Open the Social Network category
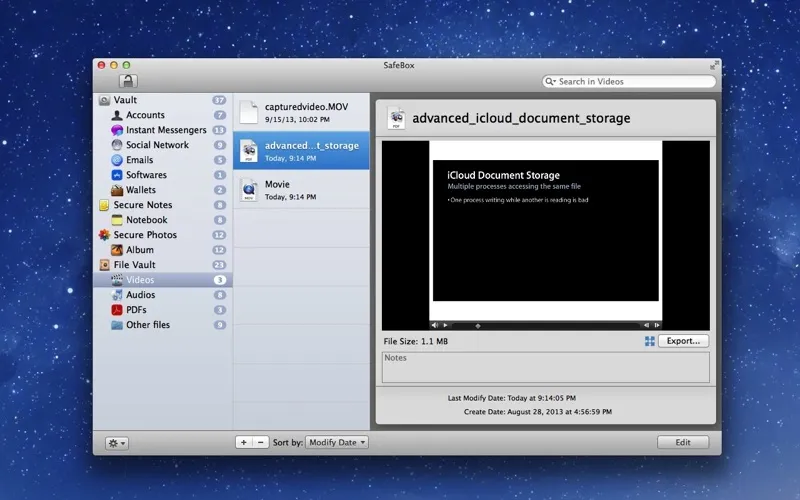The image size is (800, 500). pos(157,145)
